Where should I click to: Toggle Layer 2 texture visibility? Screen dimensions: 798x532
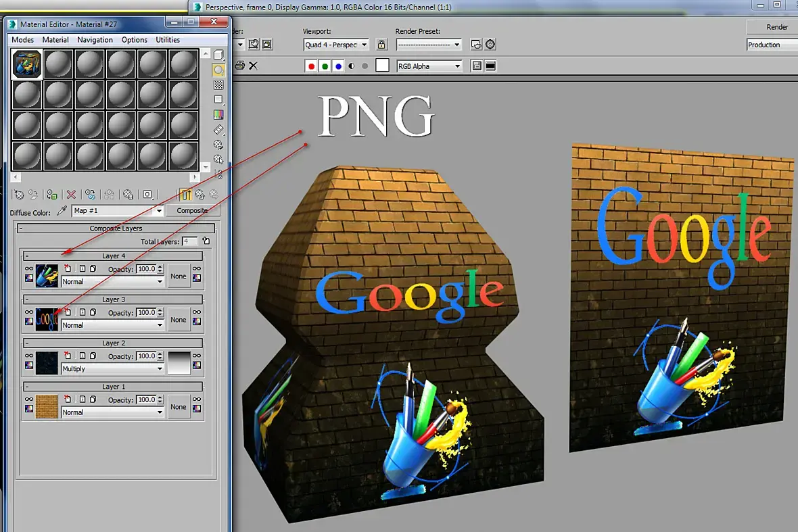[x=29, y=356]
